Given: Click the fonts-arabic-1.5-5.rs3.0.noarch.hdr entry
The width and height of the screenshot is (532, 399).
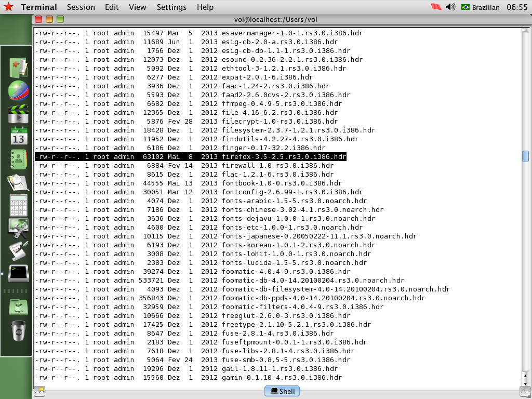Looking at the screenshot, I should pos(201,201).
